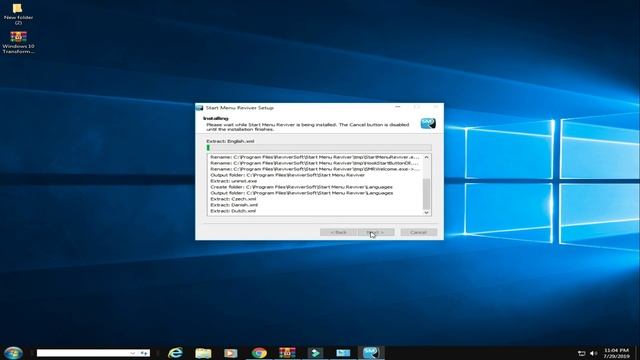The image size is (640, 360).
Task: Launch the media player taskbar icon
Action: coord(231,353)
